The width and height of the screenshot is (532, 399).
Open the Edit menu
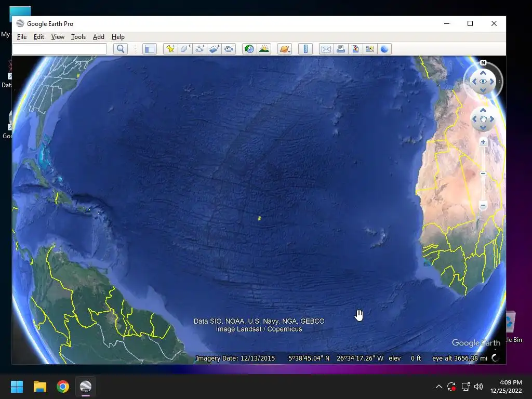(x=38, y=37)
